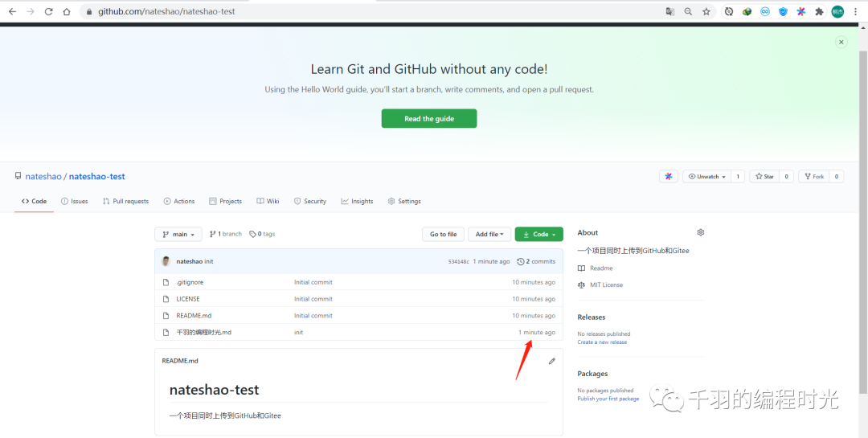
Task: Go back with the browser back arrow
Action: point(12,11)
